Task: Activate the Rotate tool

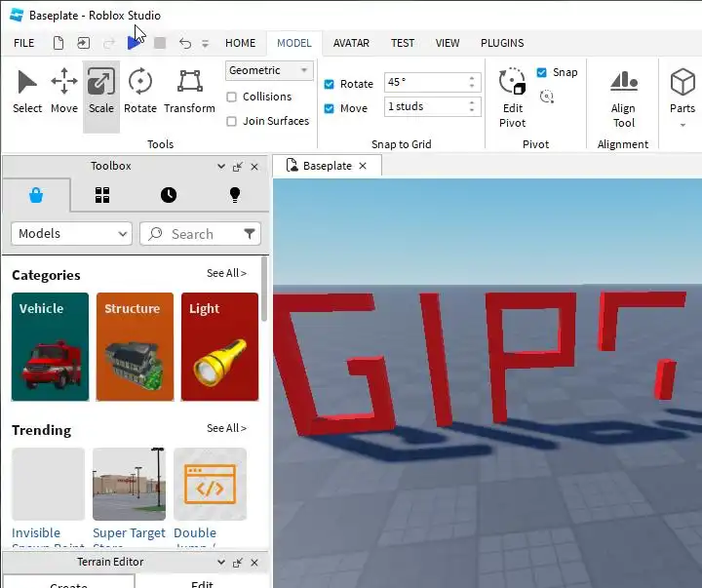Action: point(140,93)
